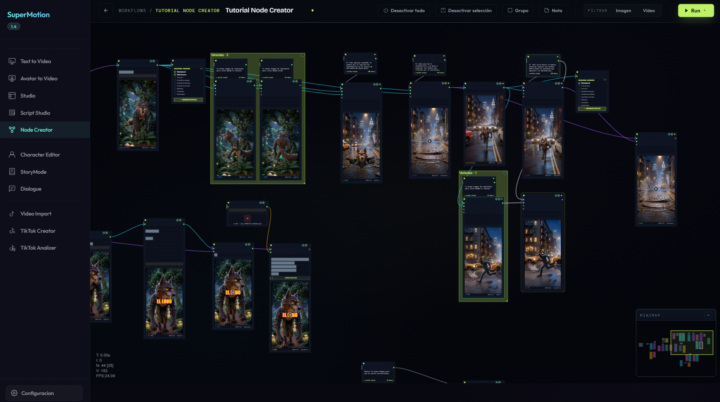Open the Avatar to Video tool

click(39, 79)
